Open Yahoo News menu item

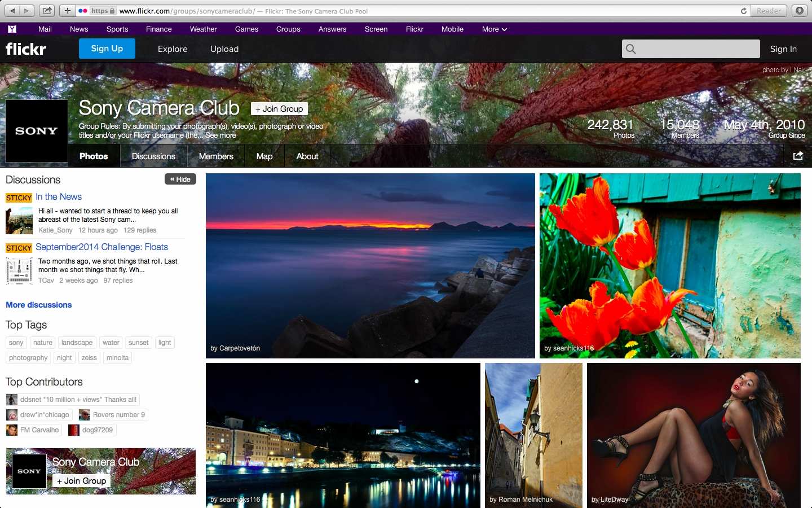(x=79, y=29)
